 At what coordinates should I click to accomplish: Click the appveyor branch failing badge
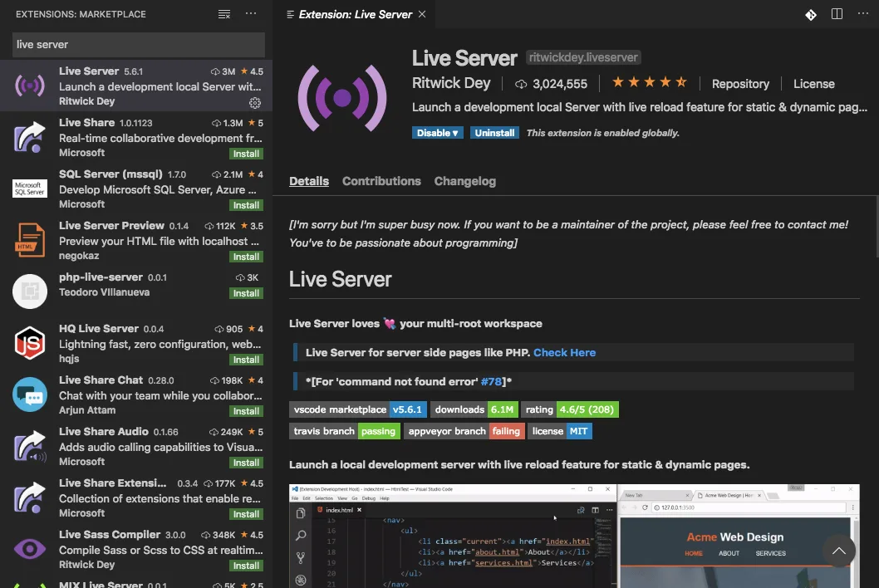pyautogui.click(x=464, y=431)
